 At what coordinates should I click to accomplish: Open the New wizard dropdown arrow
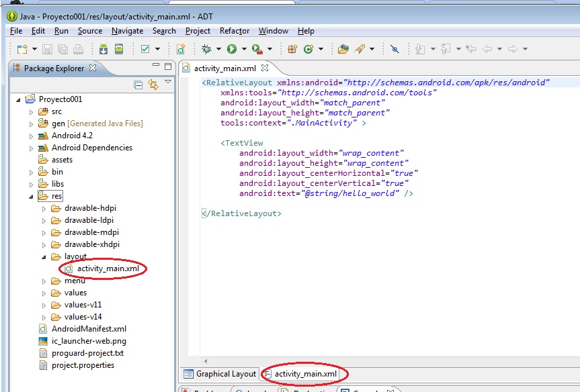tap(34, 49)
